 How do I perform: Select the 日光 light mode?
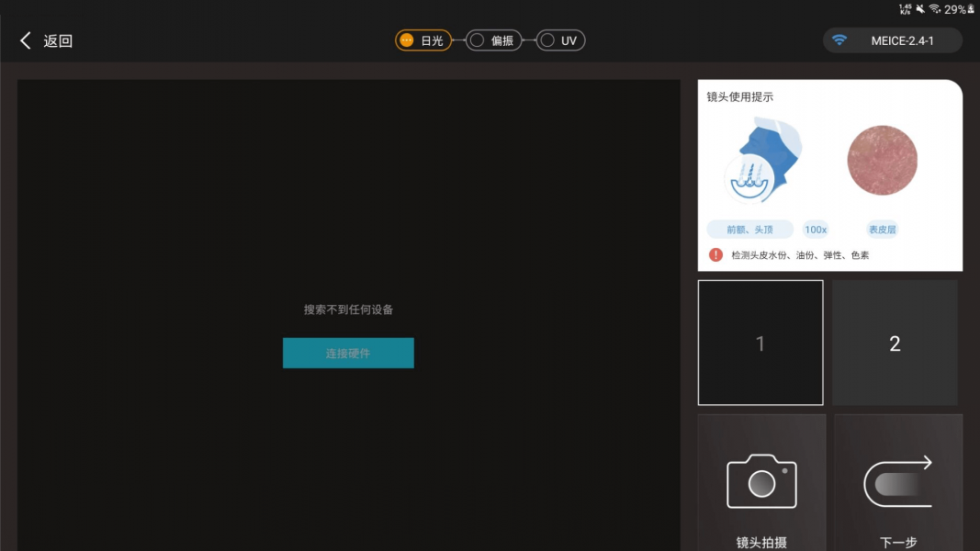423,40
